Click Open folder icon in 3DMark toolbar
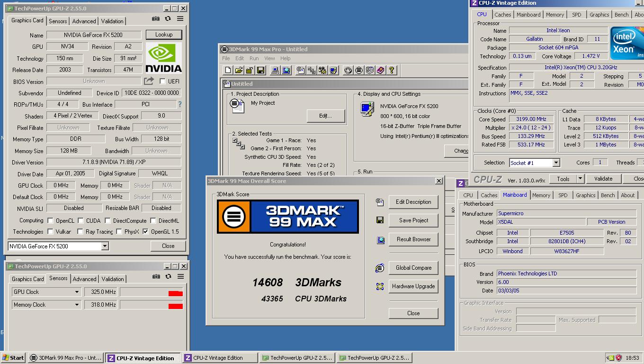The width and height of the screenshot is (644, 364). [239, 70]
